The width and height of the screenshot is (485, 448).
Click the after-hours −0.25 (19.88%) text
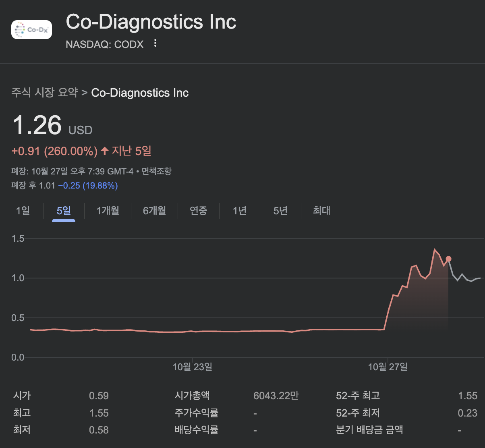[88, 186]
